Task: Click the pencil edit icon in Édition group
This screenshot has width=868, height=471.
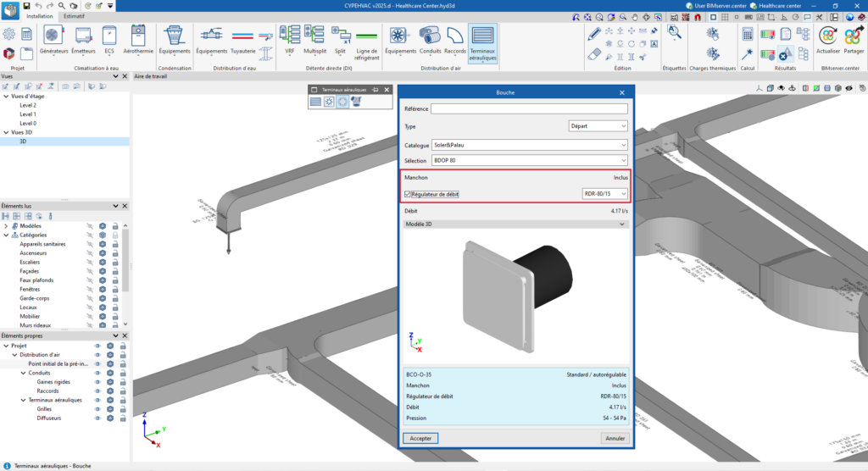Action: [x=594, y=33]
